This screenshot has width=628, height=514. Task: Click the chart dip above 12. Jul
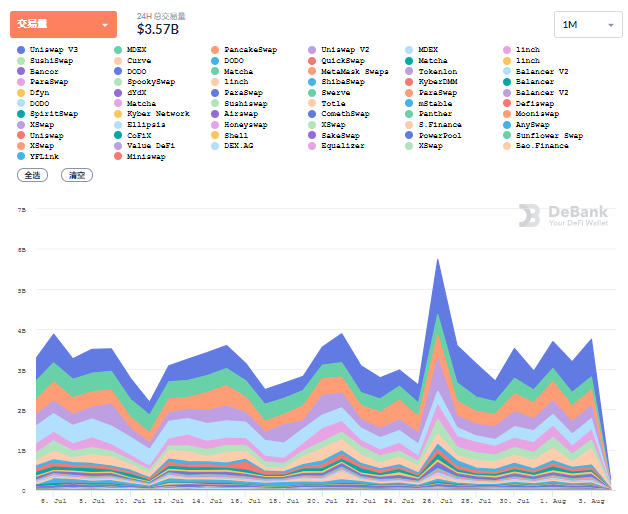[x=150, y=402]
